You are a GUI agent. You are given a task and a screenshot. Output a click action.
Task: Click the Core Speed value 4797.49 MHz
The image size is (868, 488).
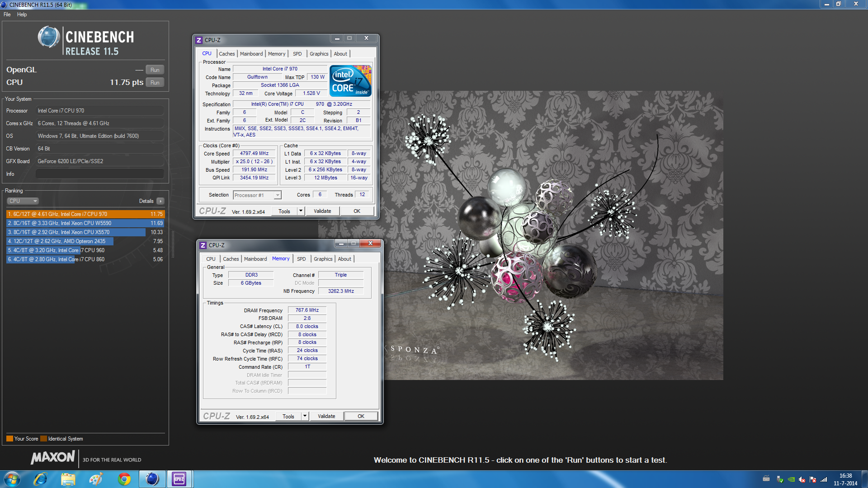click(x=254, y=154)
